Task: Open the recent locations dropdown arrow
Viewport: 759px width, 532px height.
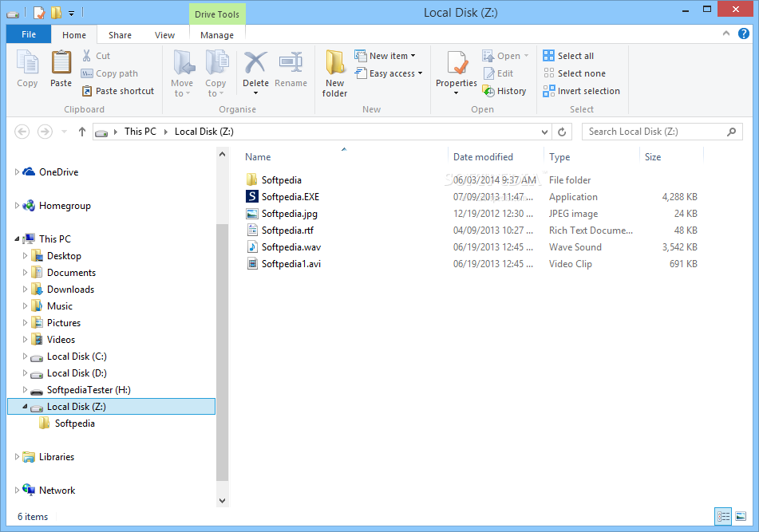Action: point(65,132)
